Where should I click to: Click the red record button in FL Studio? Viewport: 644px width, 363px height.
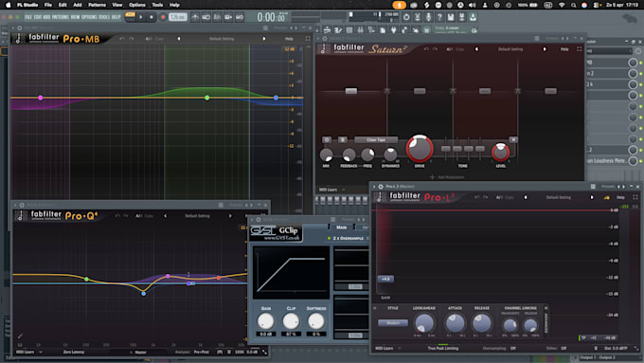point(163,17)
